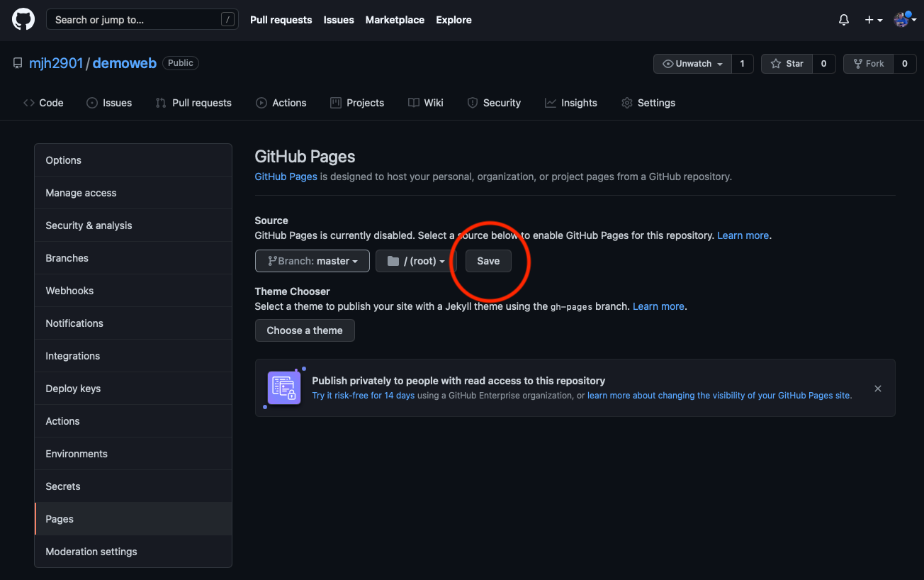Image resolution: width=924 pixels, height=580 pixels.
Task: Open the Branch: master dropdown
Action: [312, 261]
